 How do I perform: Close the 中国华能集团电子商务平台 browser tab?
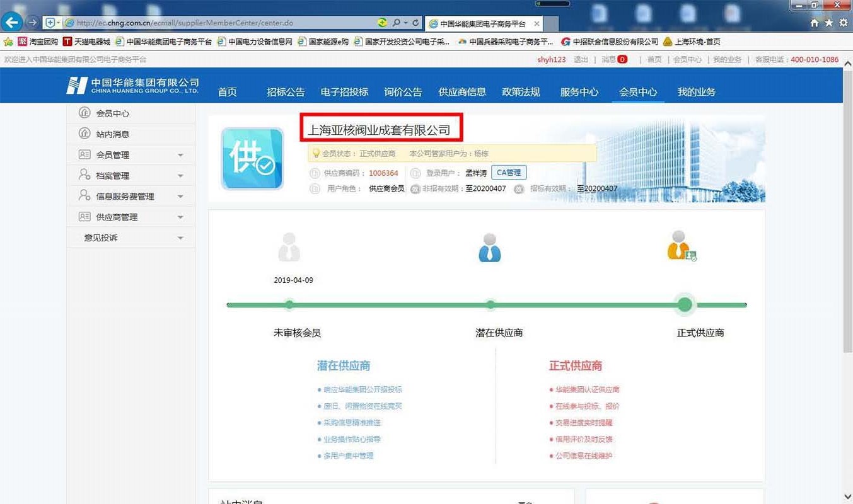(x=537, y=23)
